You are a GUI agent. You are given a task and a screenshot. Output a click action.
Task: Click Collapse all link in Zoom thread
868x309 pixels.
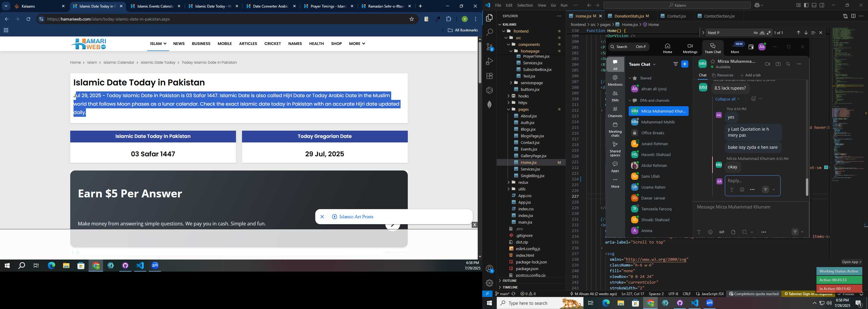727,99
